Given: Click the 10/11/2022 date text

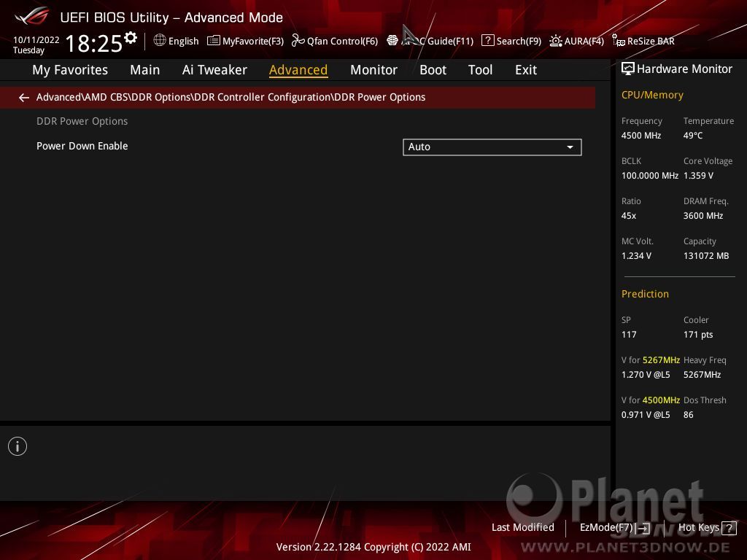Looking at the screenshot, I should 36,40.
